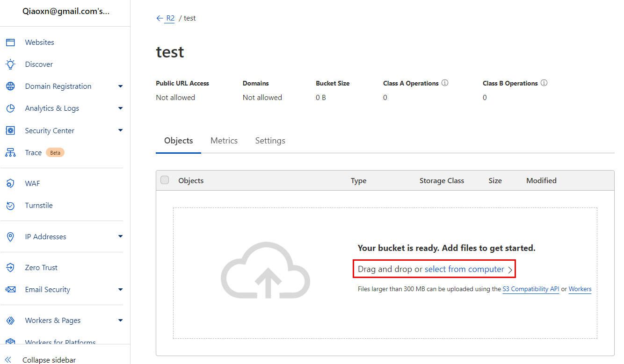Click the Security Center icon
The image size is (624, 364).
tap(10, 130)
